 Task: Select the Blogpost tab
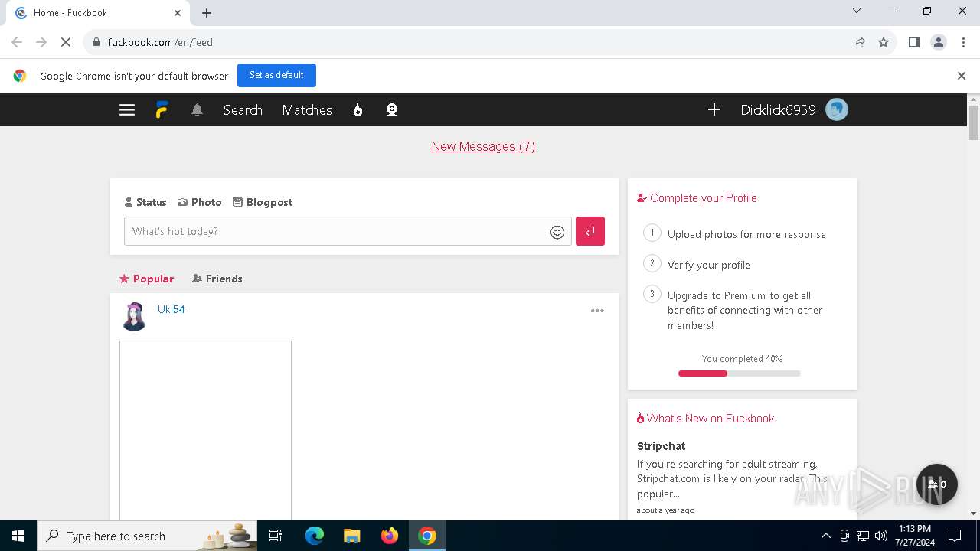click(263, 202)
